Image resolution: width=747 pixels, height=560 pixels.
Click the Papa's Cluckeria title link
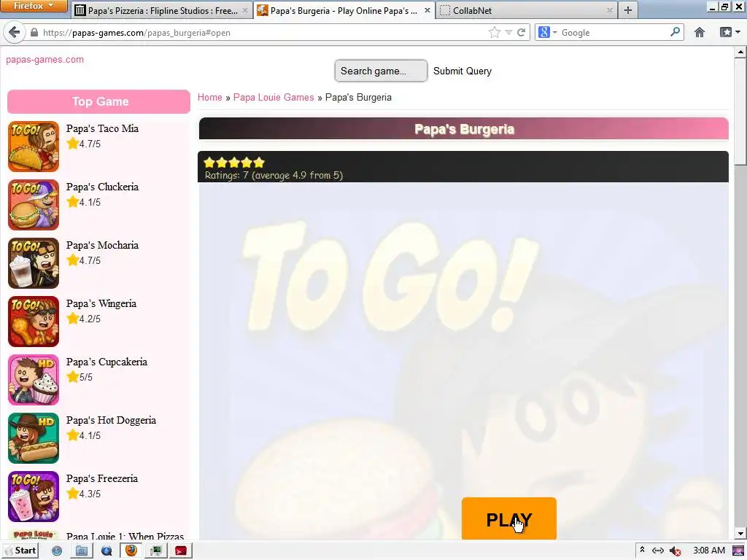point(102,187)
